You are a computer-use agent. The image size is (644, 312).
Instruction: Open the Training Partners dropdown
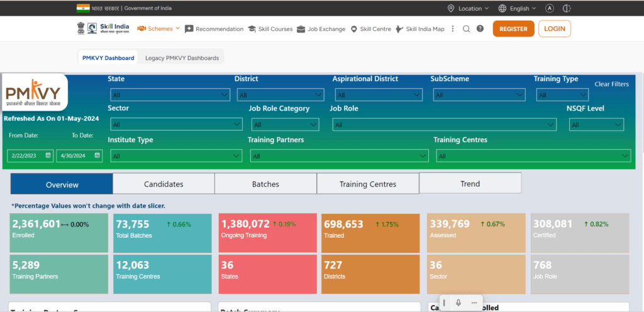point(339,156)
